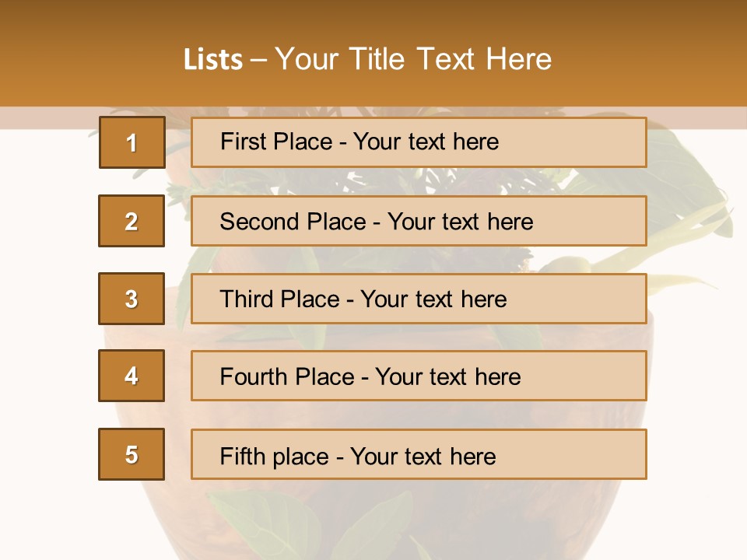Click the number 1 box

pyautogui.click(x=132, y=142)
